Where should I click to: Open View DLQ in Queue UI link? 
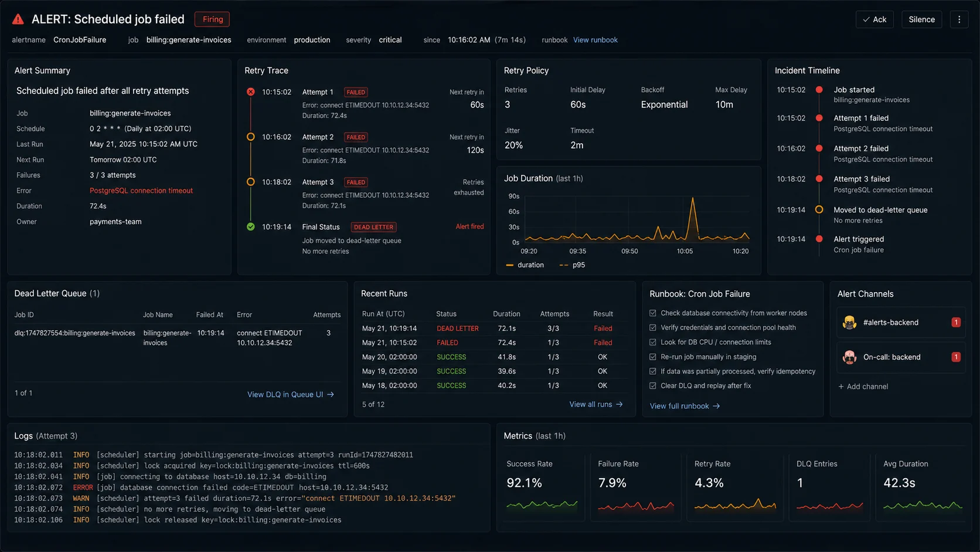point(285,394)
